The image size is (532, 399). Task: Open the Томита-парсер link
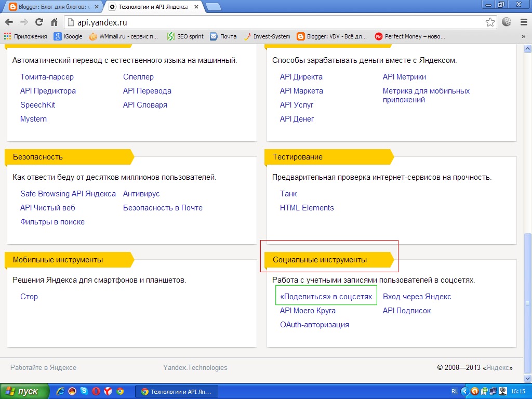(47, 77)
